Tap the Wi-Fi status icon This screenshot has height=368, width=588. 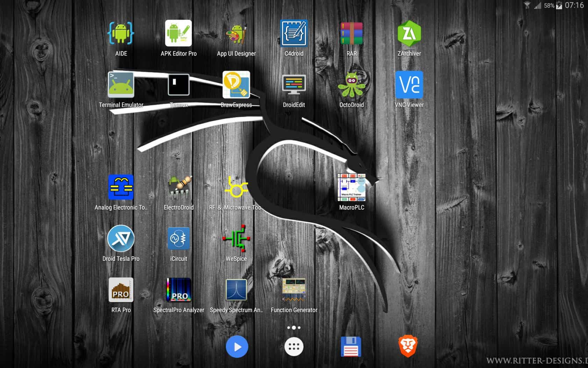tap(527, 5)
